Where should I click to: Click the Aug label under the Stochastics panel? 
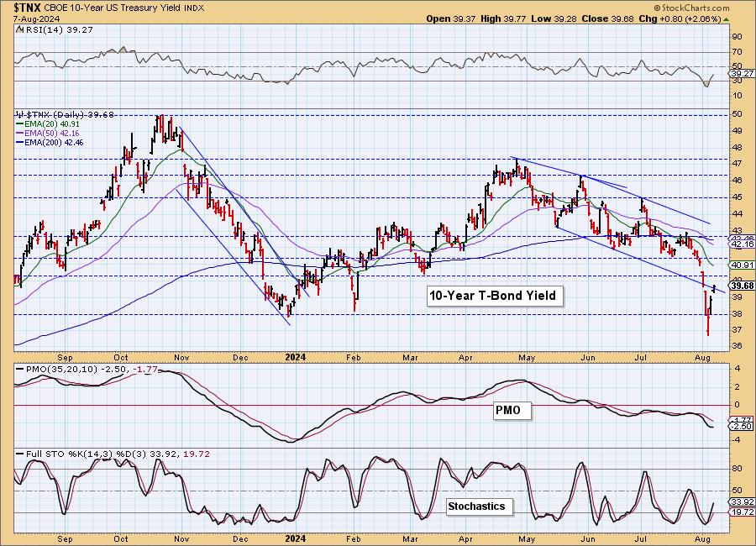(702, 538)
